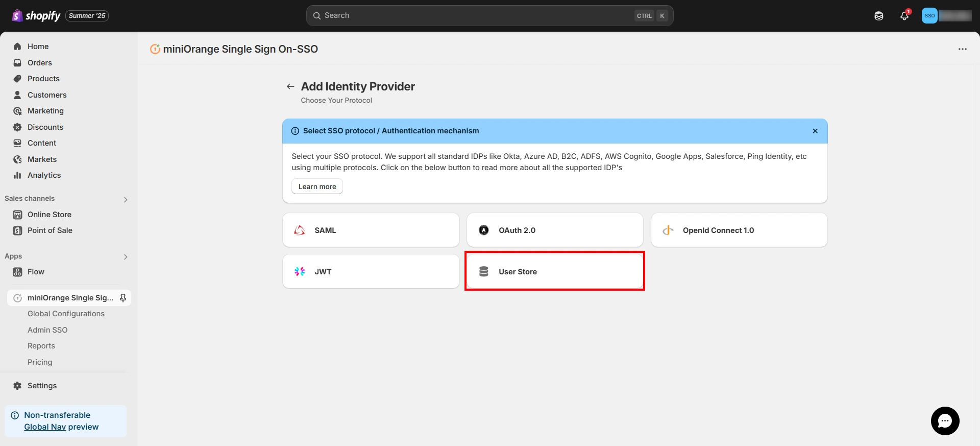Open Customers page
Viewport: 980px width, 446px height.
click(x=47, y=95)
